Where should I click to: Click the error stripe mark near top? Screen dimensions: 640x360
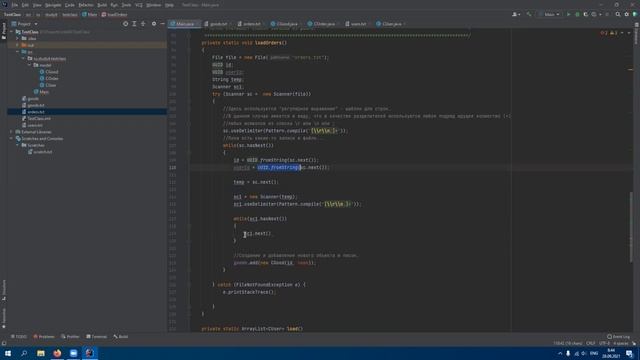(x=630, y=69)
